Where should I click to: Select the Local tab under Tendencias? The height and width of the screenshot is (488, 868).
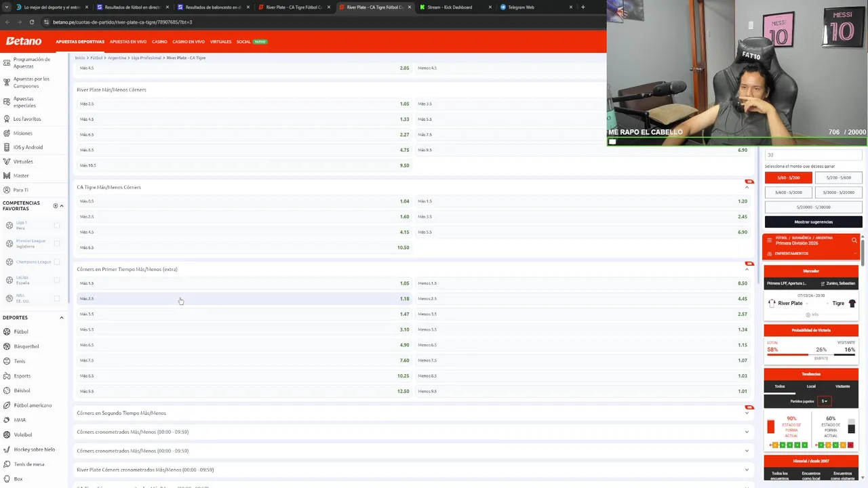point(811,386)
